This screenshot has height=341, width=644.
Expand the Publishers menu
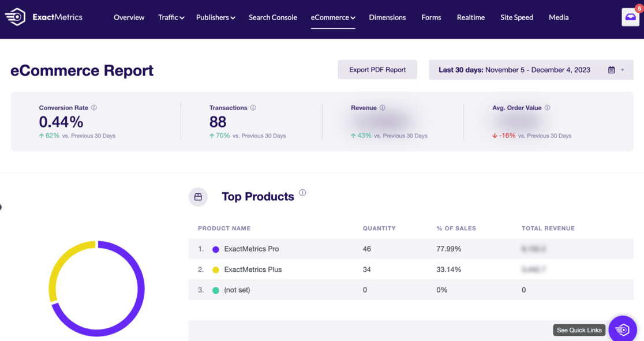point(216,17)
